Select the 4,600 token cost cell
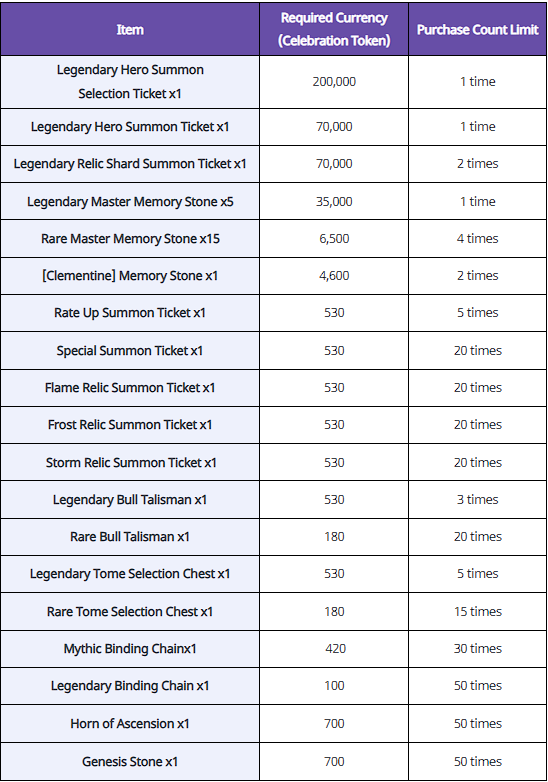The height and width of the screenshot is (782, 548). (334, 276)
